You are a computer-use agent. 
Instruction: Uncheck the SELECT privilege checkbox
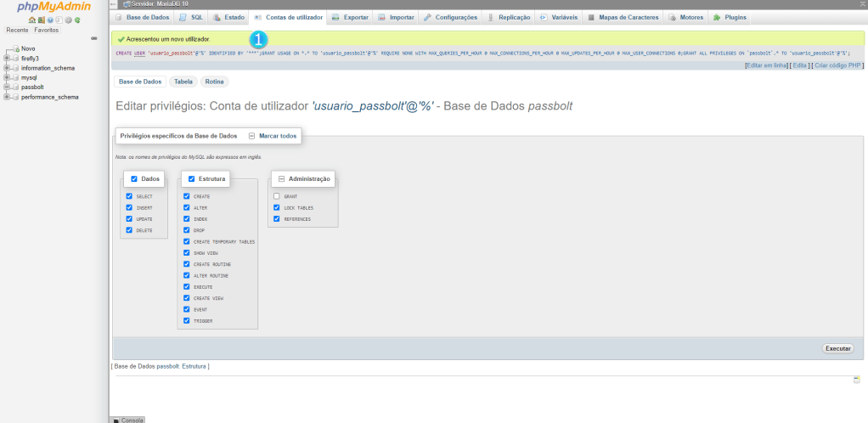[130, 196]
